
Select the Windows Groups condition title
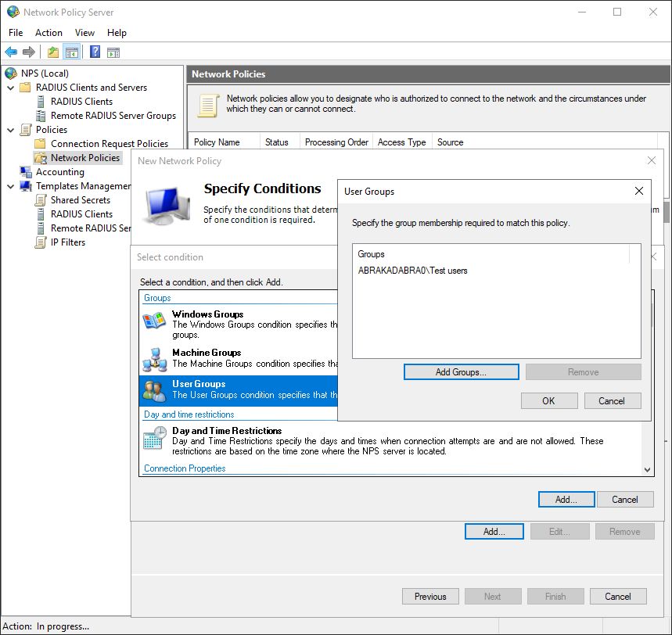pyautogui.click(x=208, y=314)
